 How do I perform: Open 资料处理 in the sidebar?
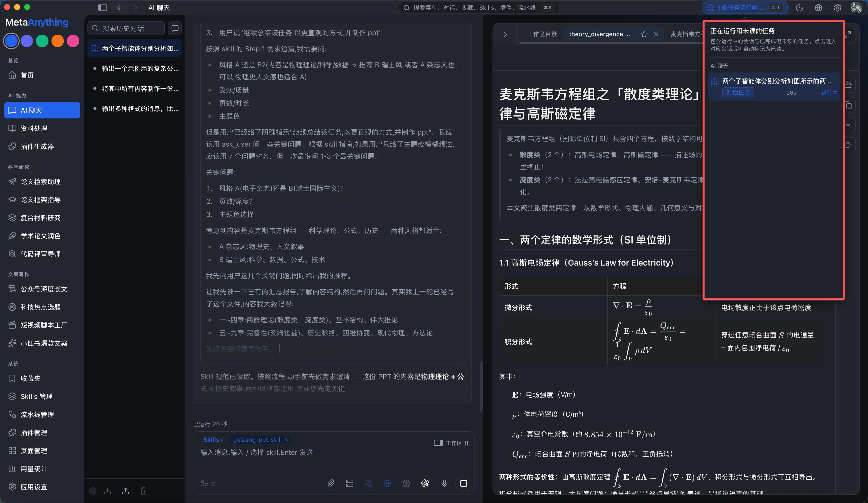[x=42, y=129]
